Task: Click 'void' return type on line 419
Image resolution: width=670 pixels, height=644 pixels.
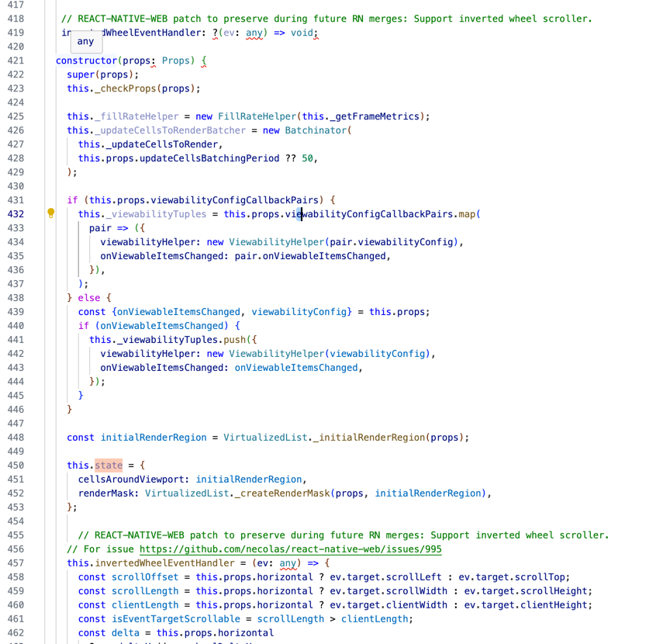Action: coord(302,33)
